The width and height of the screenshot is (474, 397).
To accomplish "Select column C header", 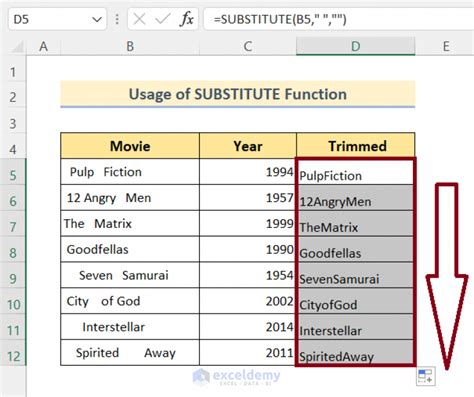I will [x=248, y=47].
